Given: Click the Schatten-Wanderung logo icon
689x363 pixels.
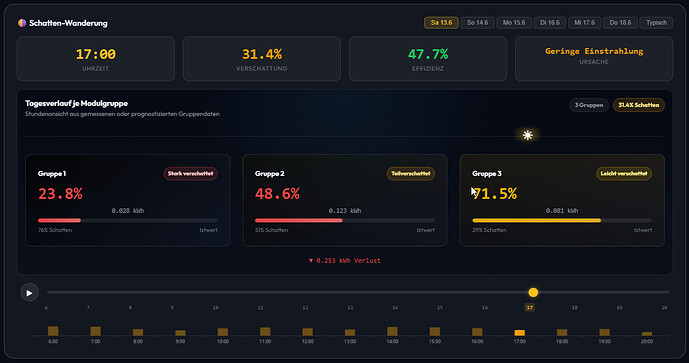Looking at the screenshot, I should [x=22, y=23].
